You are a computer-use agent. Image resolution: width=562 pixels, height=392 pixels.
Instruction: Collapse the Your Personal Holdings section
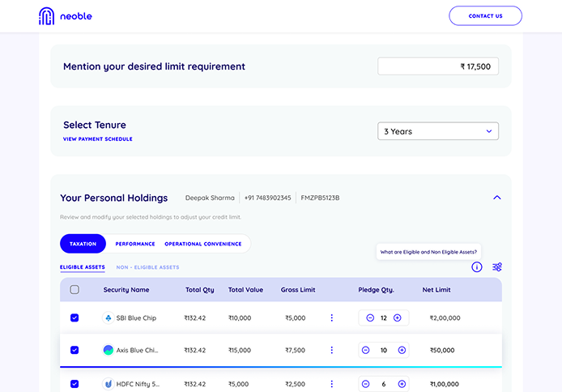(x=496, y=198)
